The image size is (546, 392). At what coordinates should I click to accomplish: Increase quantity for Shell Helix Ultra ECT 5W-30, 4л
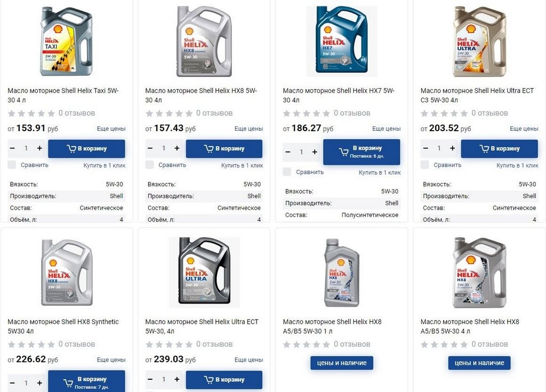(177, 380)
